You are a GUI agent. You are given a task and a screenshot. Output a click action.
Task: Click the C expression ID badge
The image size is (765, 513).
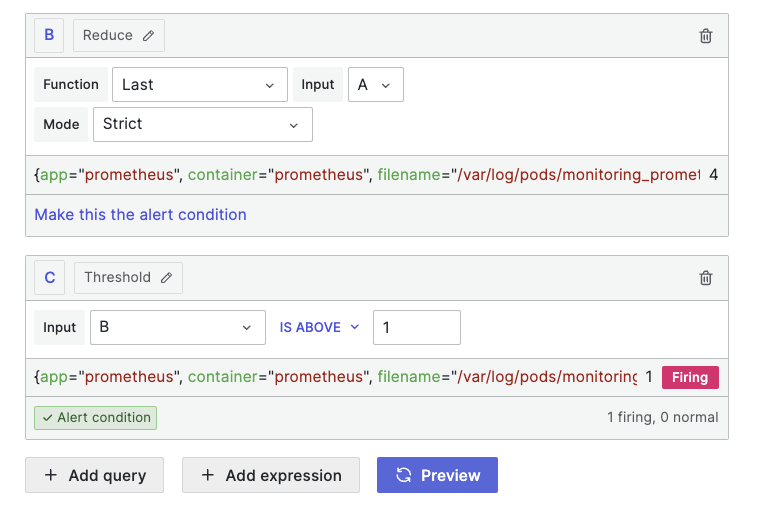(49, 278)
